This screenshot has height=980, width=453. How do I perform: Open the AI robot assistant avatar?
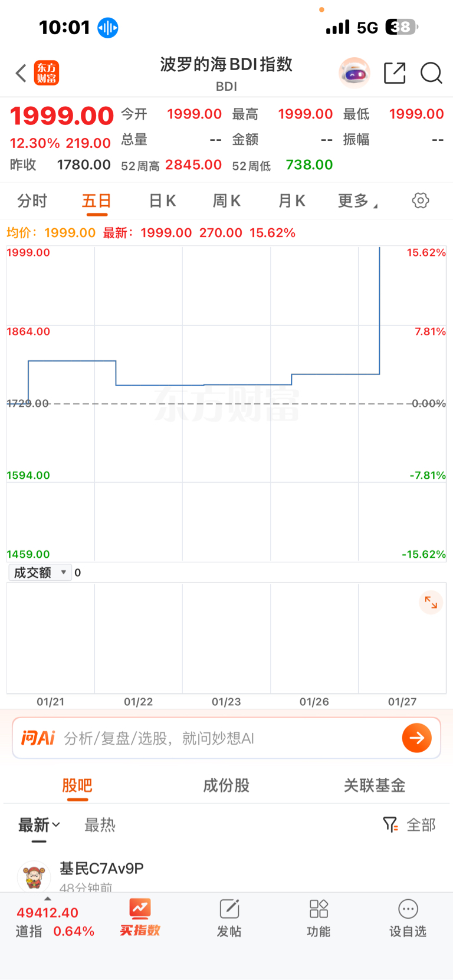(354, 73)
